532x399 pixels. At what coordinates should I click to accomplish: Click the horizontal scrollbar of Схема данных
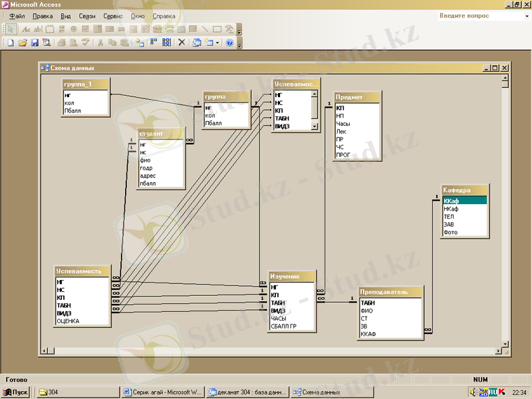coord(266,350)
